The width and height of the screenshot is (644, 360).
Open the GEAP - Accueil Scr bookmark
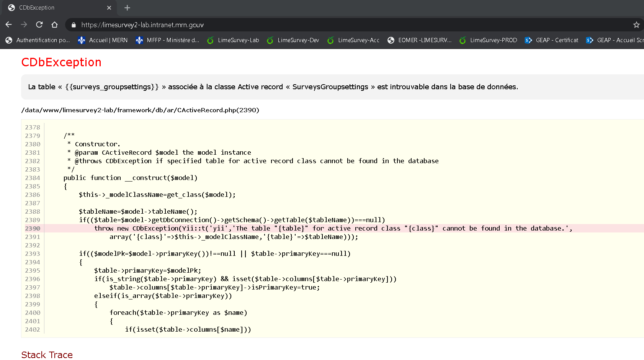click(x=615, y=40)
